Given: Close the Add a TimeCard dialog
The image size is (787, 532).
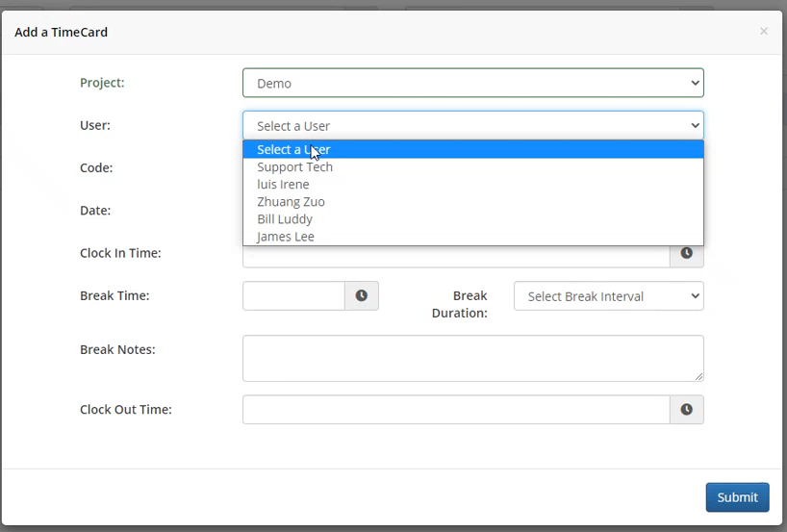Looking at the screenshot, I should click(x=763, y=32).
